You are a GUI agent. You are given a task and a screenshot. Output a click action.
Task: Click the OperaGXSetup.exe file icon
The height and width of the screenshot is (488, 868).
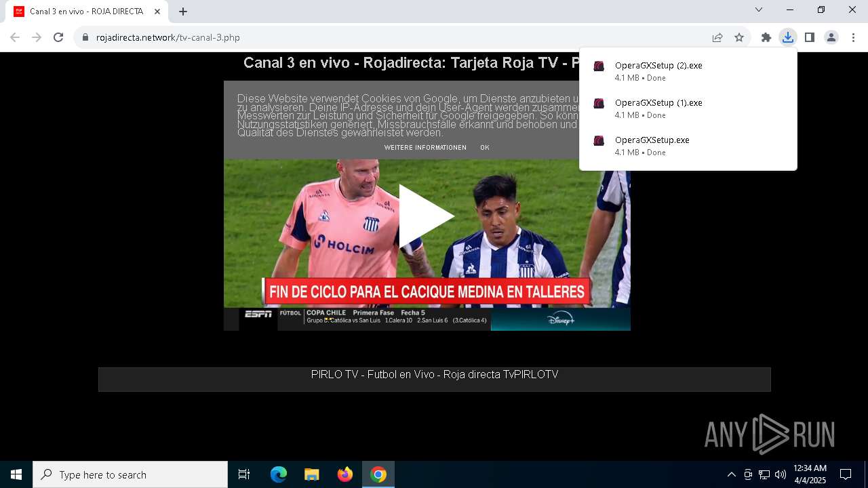[599, 140]
